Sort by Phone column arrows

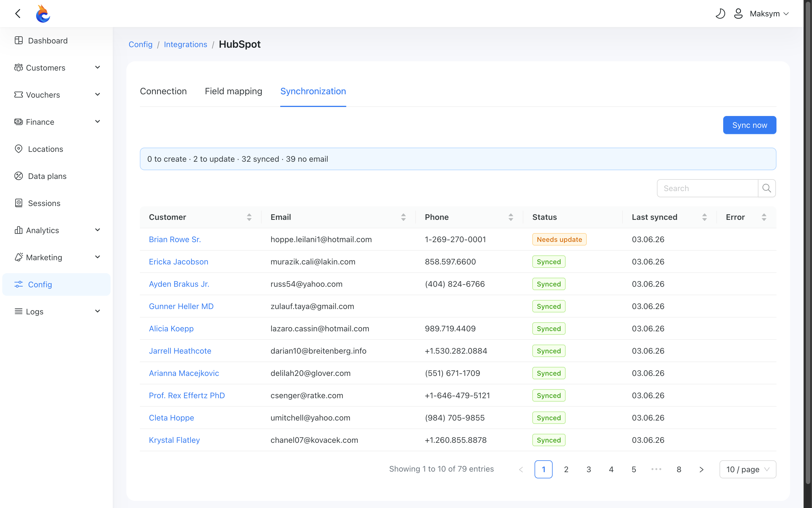coord(511,217)
